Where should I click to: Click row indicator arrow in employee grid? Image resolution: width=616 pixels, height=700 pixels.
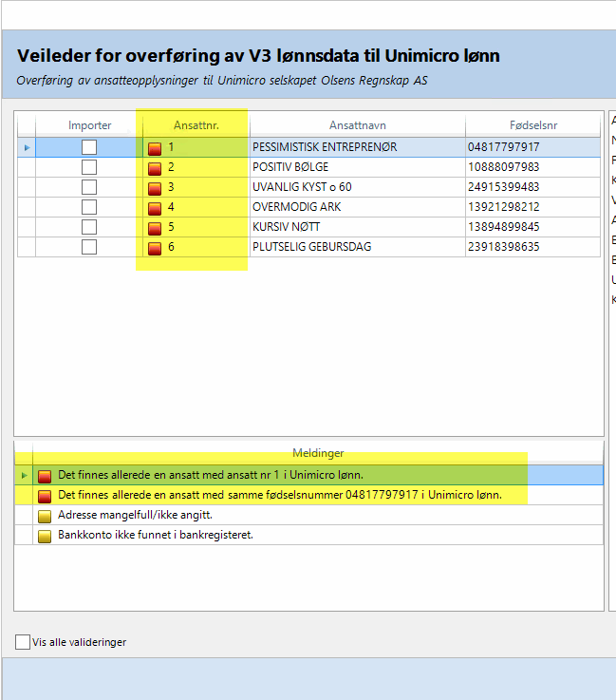[26, 147]
